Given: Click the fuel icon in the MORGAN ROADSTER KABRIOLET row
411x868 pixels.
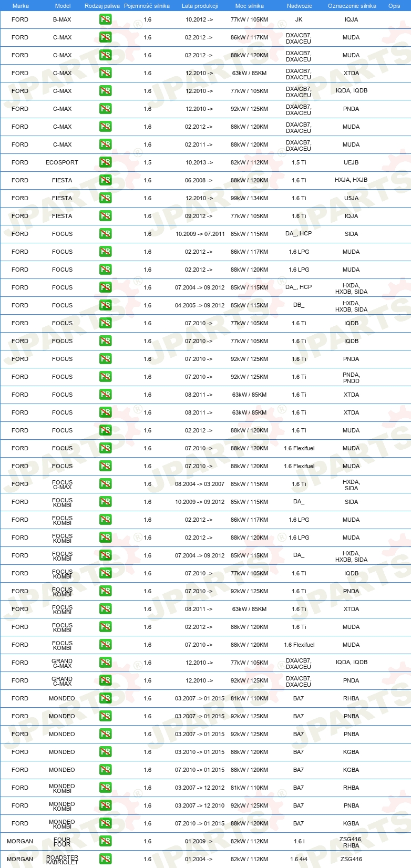Looking at the screenshot, I should (x=105, y=860).
